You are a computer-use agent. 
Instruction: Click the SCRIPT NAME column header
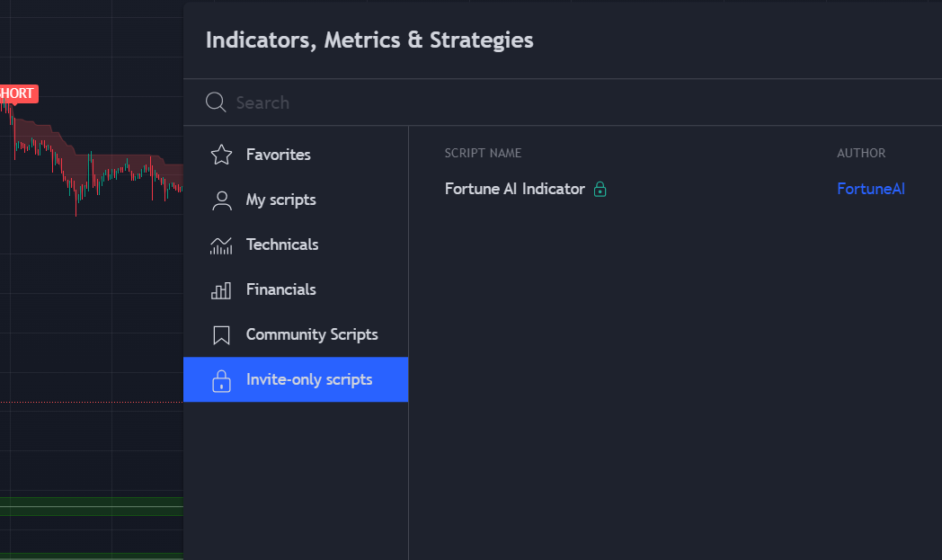tap(483, 153)
